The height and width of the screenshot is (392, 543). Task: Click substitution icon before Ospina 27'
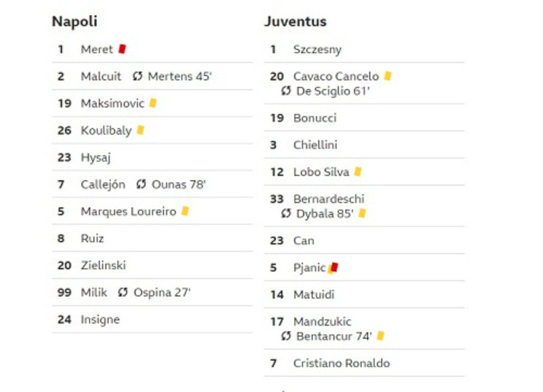123,293
